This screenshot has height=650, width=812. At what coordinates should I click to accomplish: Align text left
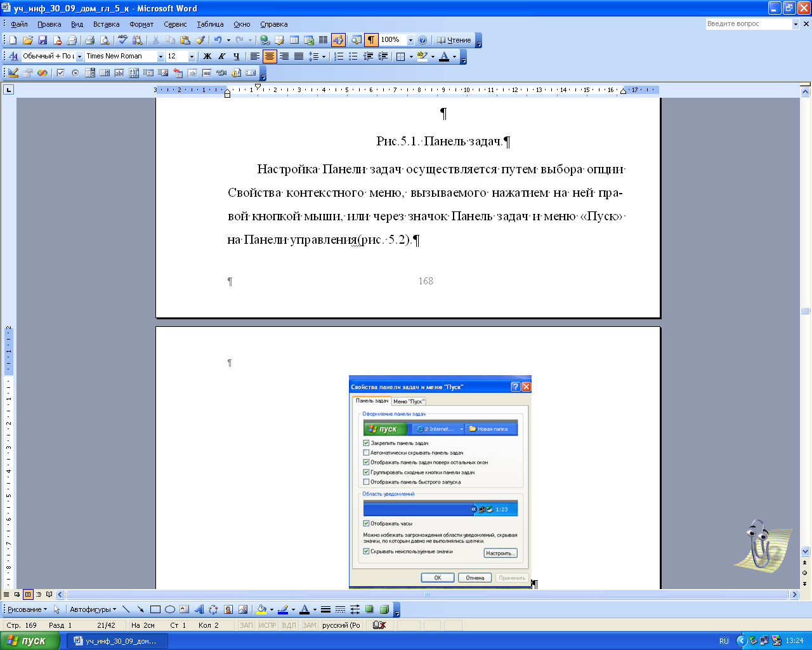(x=254, y=56)
